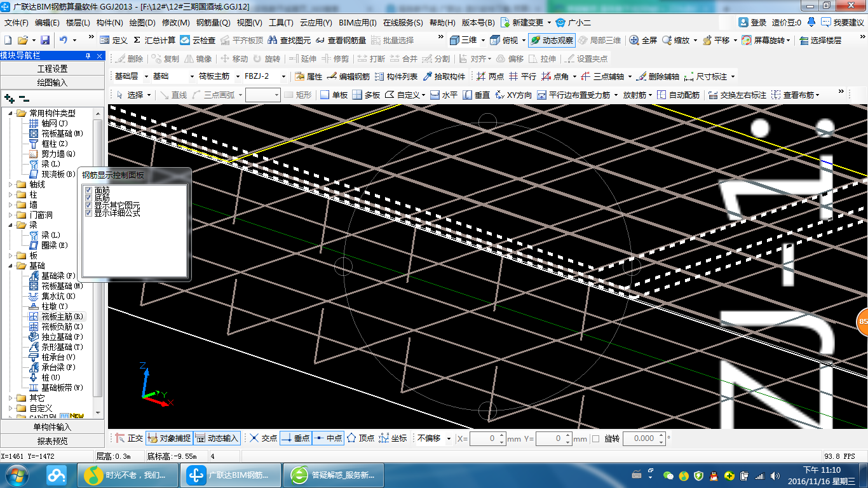Select 垂直 vertical rebar direction
The image size is (868, 488).
(477, 95)
